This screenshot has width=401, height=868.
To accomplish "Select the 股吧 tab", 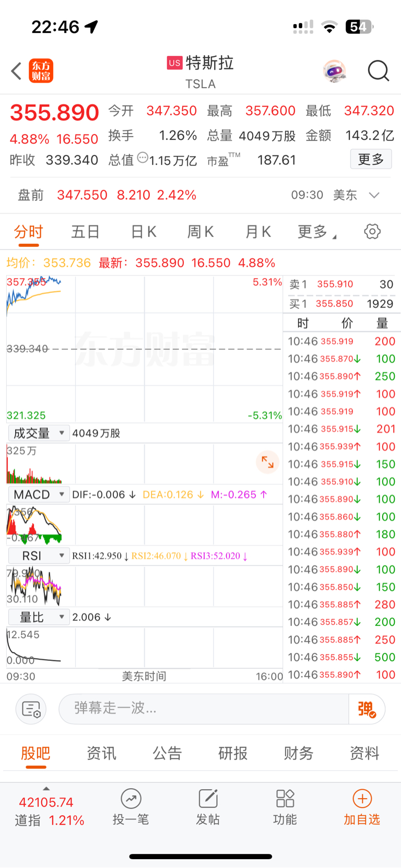I will [x=36, y=753].
